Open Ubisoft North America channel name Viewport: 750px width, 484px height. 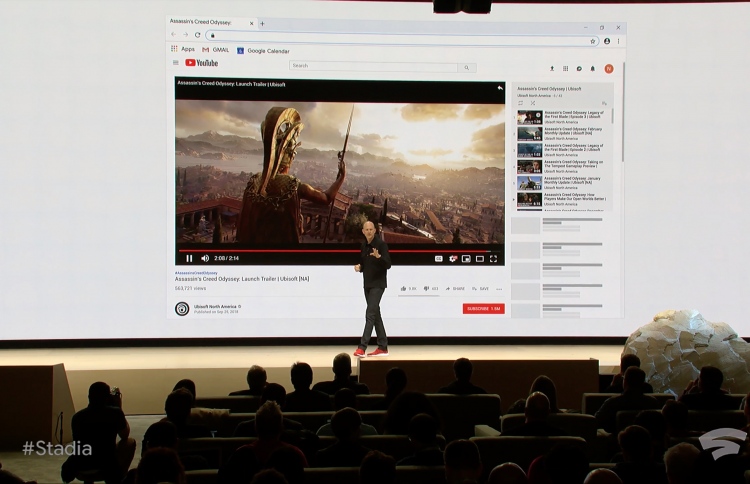pyautogui.click(x=215, y=306)
